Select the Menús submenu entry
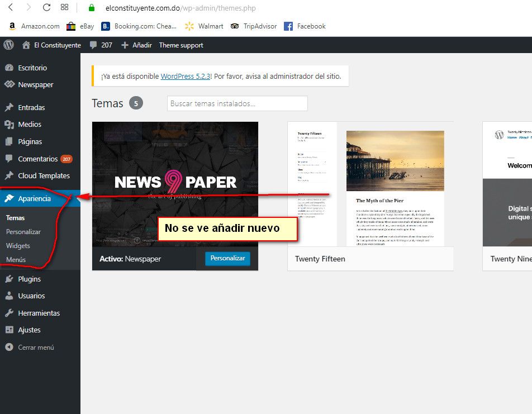 [16, 260]
